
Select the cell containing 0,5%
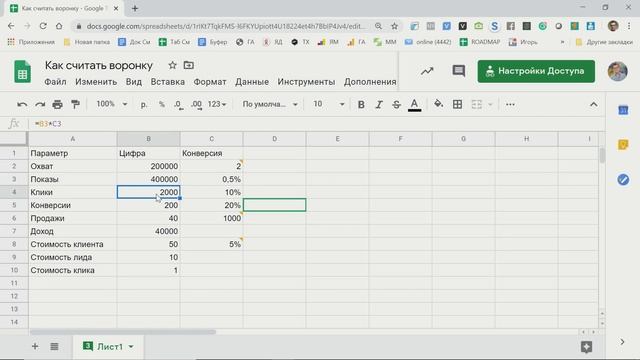(211, 179)
